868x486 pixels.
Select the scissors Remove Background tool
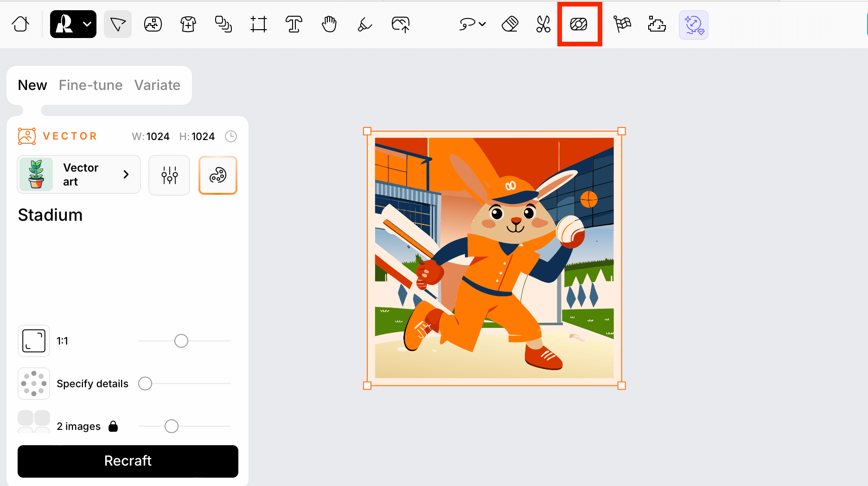(543, 24)
